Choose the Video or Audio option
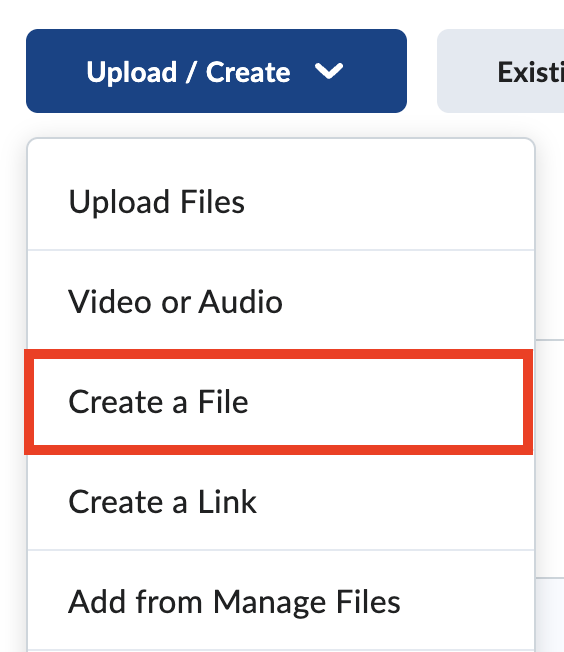The image size is (564, 652). pos(281,301)
